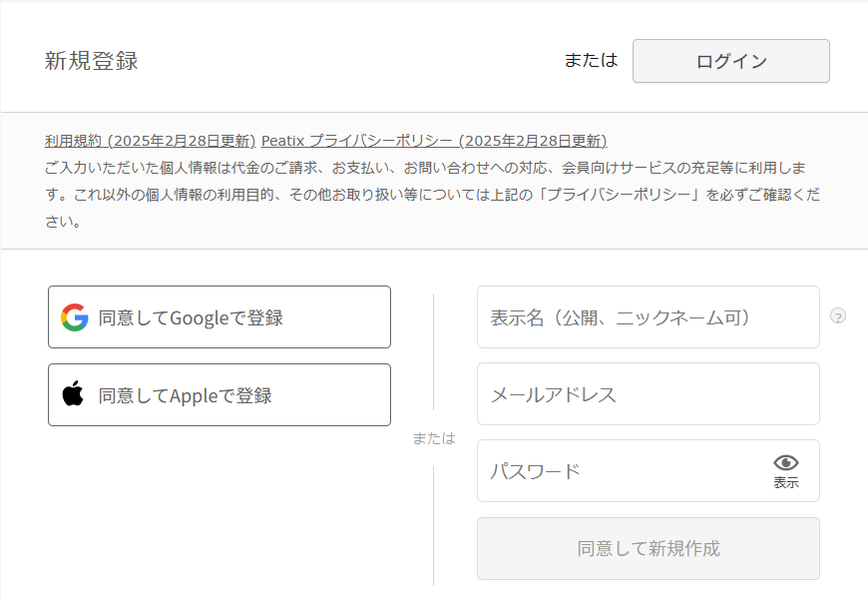Click the Google logo icon
Screen dimensions: 868x599
click(75, 317)
